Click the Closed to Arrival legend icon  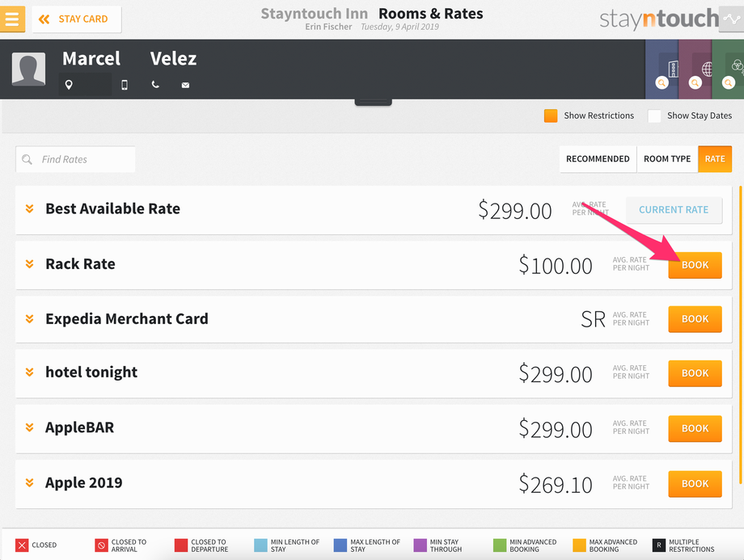pyautogui.click(x=102, y=545)
